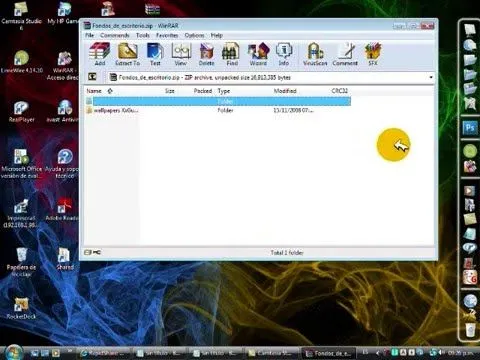Screen dimensions: 480x360
Task: Click the Add toolbar icon in WinRAR
Action: 100,54
